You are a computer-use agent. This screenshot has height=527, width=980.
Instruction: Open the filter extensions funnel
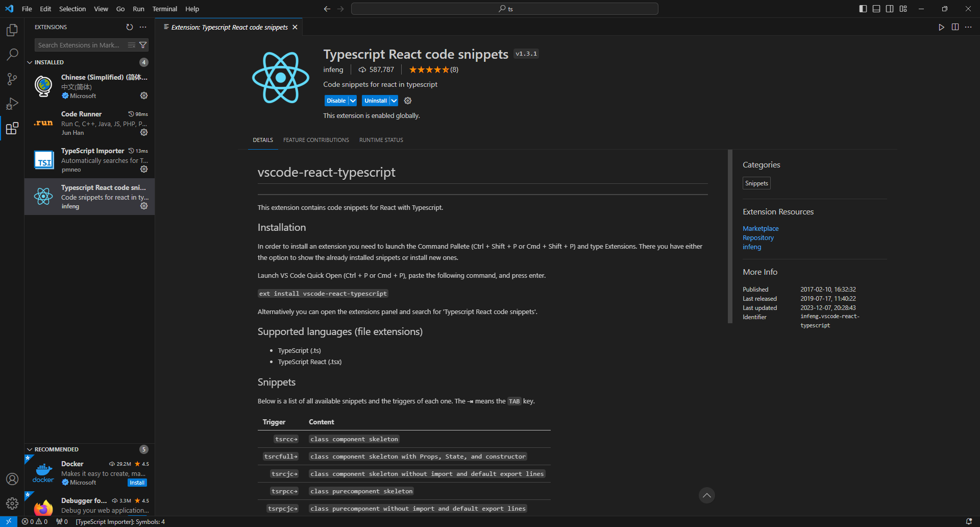tap(143, 45)
